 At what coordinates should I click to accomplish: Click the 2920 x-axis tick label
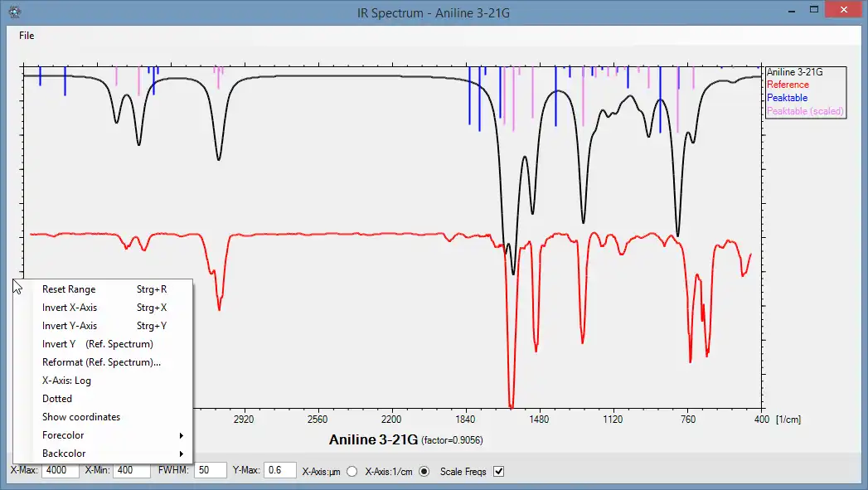point(244,420)
